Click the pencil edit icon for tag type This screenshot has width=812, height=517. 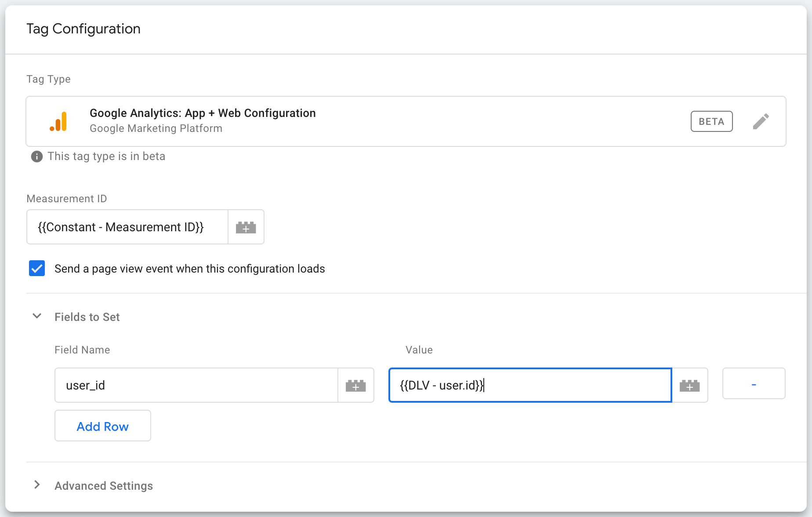pos(761,121)
